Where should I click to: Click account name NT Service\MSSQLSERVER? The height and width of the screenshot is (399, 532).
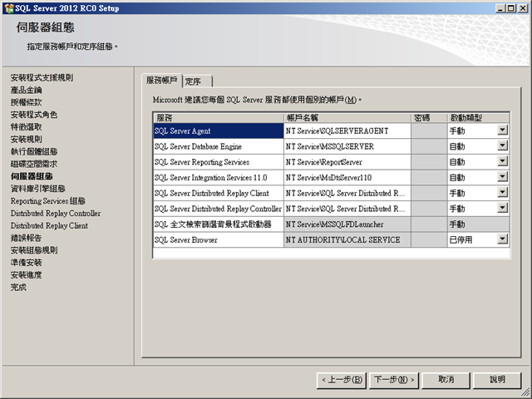[x=347, y=146]
